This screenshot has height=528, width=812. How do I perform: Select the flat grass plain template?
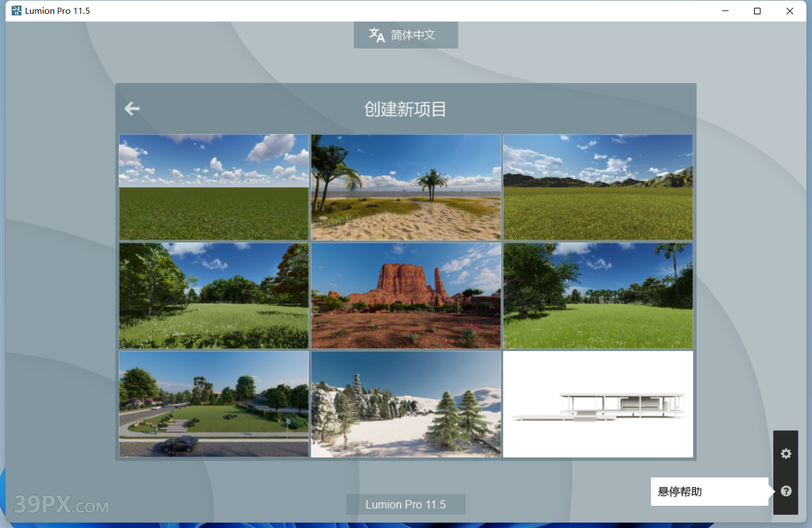[x=214, y=187]
